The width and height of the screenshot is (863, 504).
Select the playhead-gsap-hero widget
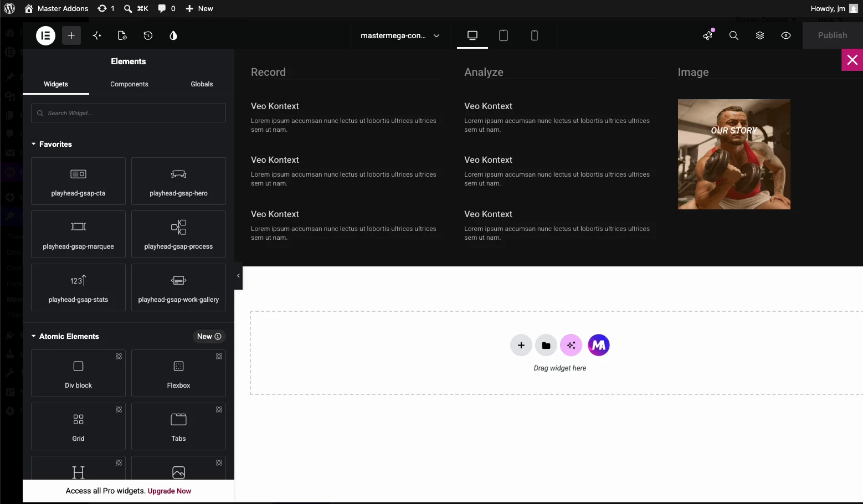[178, 181]
